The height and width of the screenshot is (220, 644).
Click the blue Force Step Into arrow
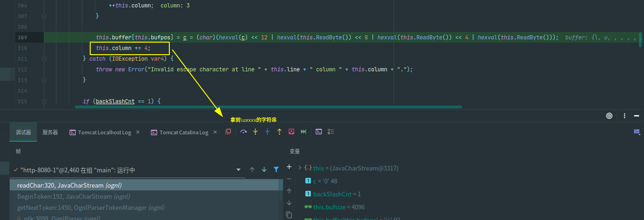pos(267,132)
